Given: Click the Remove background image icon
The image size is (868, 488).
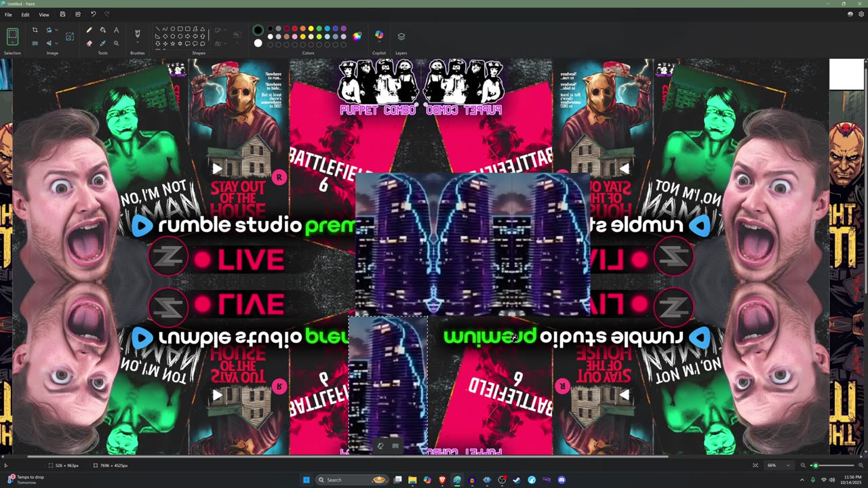Looking at the screenshot, I should [x=35, y=43].
